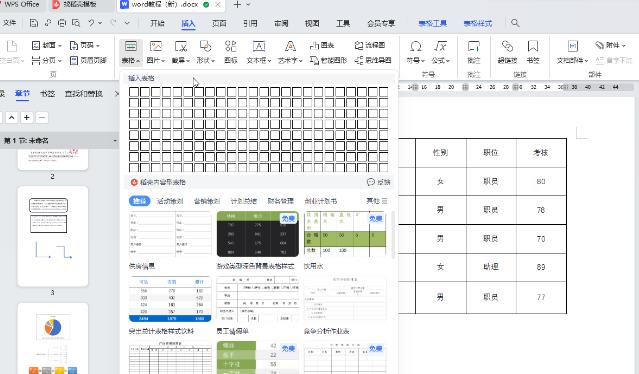The height and width of the screenshot is (374, 639).
Task: Click the save icon in the quick toolbar
Action: pos(34,23)
